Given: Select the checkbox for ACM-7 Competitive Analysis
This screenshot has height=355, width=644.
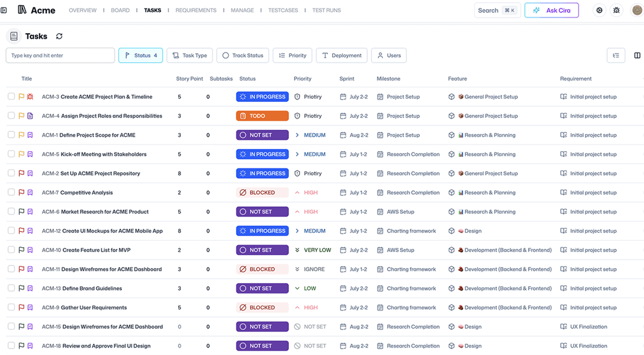Looking at the screenshot, I should click(x=11, y=193).
